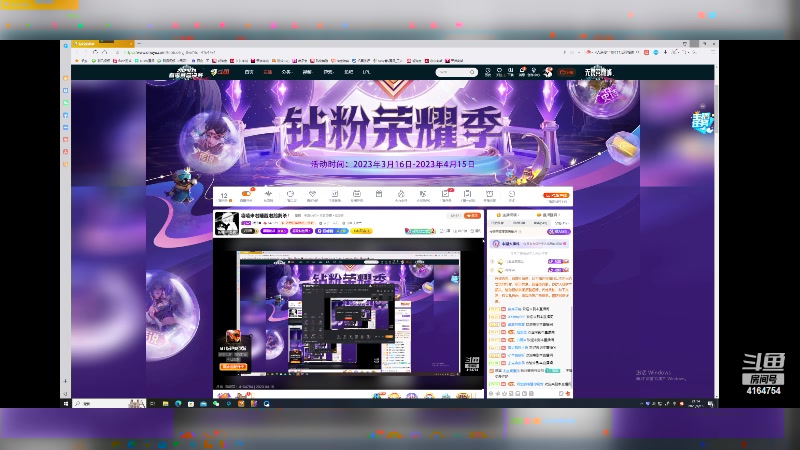
Task: Click purple button below chat panel tabs
Action: 559,232
